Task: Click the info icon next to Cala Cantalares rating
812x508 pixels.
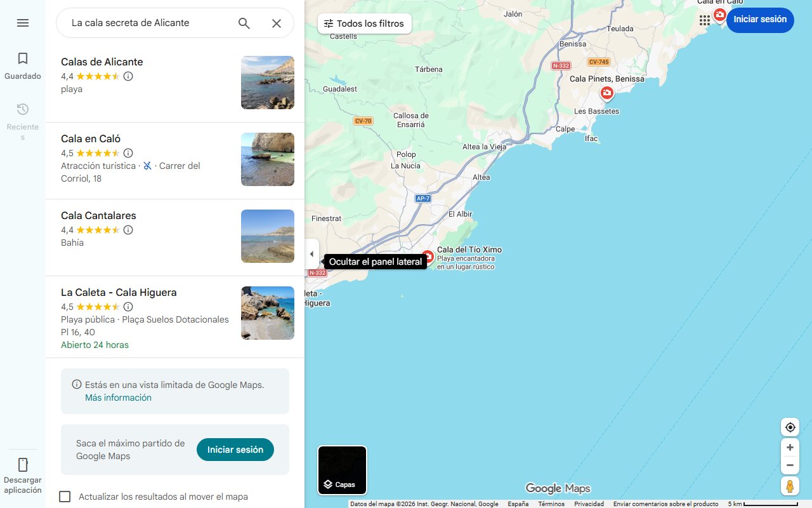Action: (128, 230)
